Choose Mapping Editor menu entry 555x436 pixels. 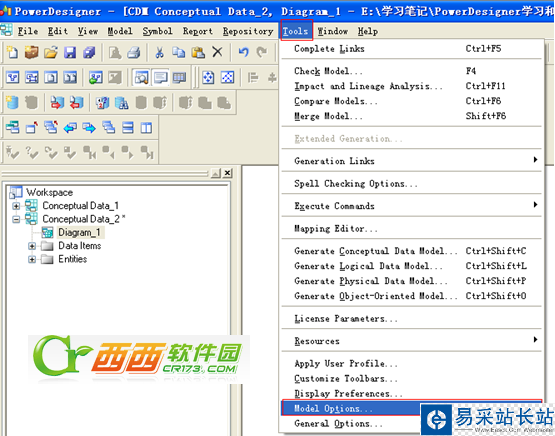(x=412, y=228)
